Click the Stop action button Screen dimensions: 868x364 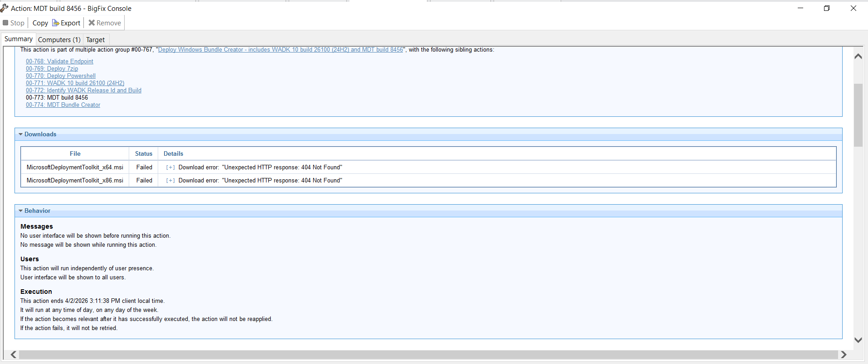pos(14,23)
